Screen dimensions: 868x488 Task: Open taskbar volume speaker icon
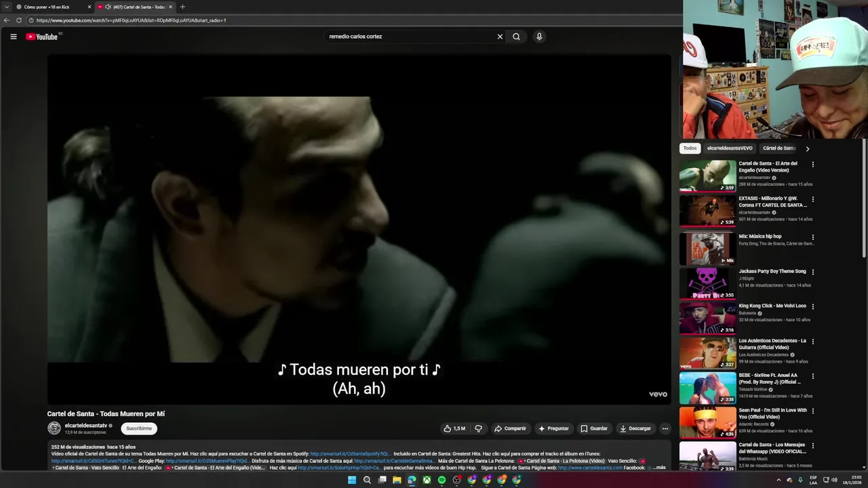point(834,480)
